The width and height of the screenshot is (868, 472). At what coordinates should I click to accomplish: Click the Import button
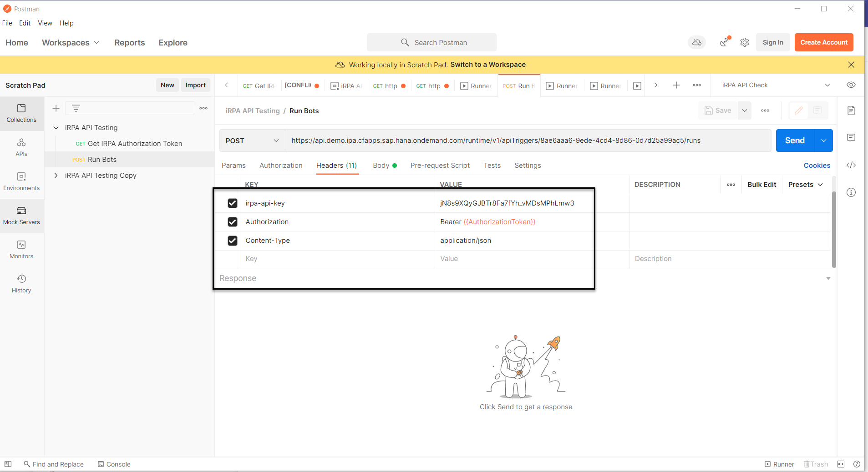click(x=196, y=85)
